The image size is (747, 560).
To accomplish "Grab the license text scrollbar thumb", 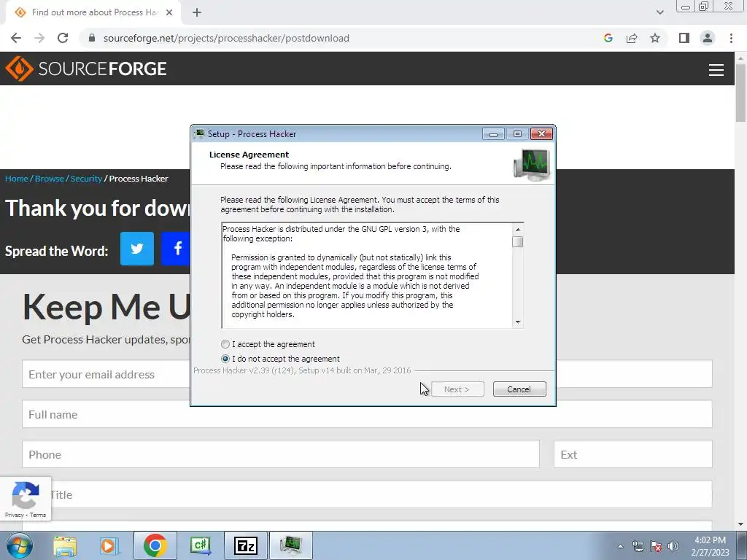I will click(518, 242).
